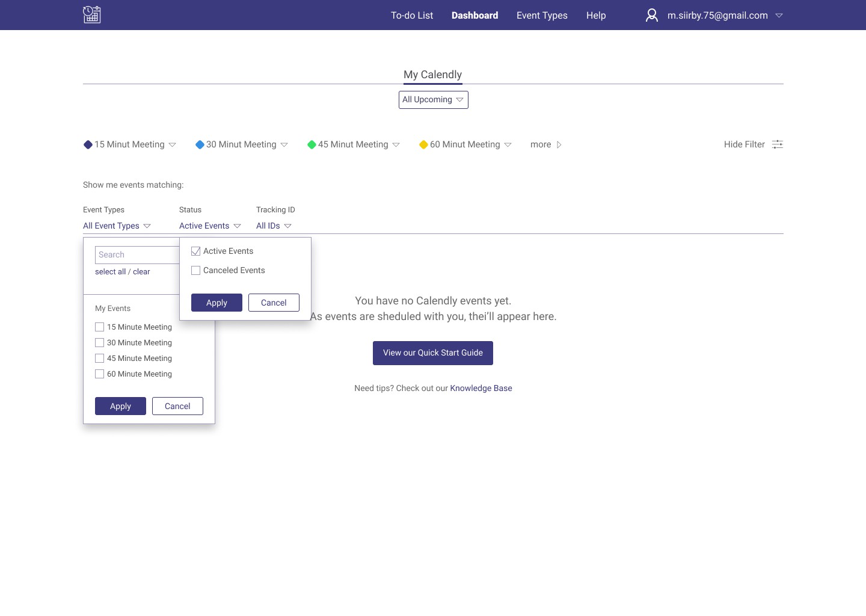Click the clear link
Screen dimensions: 866x616
point(141,272)
